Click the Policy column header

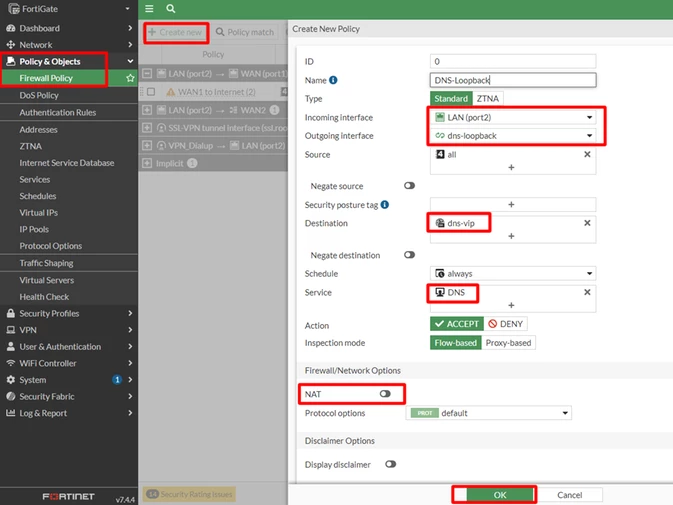click(x=213, y=54)
